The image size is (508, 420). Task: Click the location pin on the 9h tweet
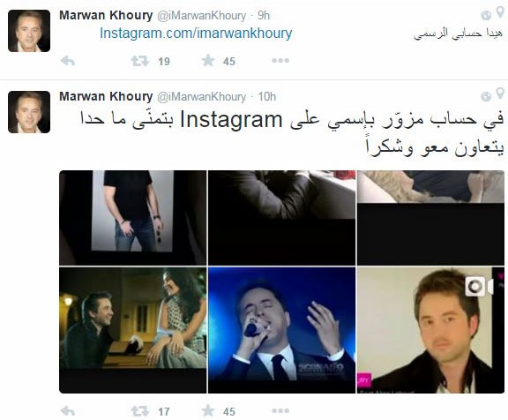pos(500,13)
